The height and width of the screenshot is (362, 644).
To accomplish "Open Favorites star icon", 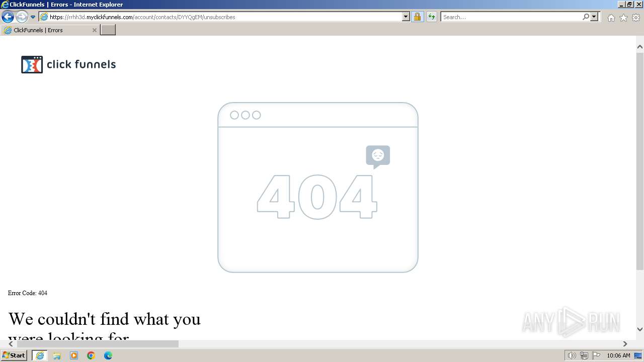I will [x=623, y=18].
